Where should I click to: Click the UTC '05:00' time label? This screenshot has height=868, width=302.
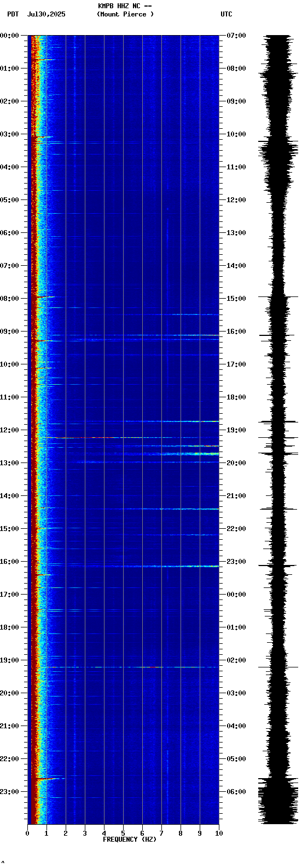(x=236, y=759)
